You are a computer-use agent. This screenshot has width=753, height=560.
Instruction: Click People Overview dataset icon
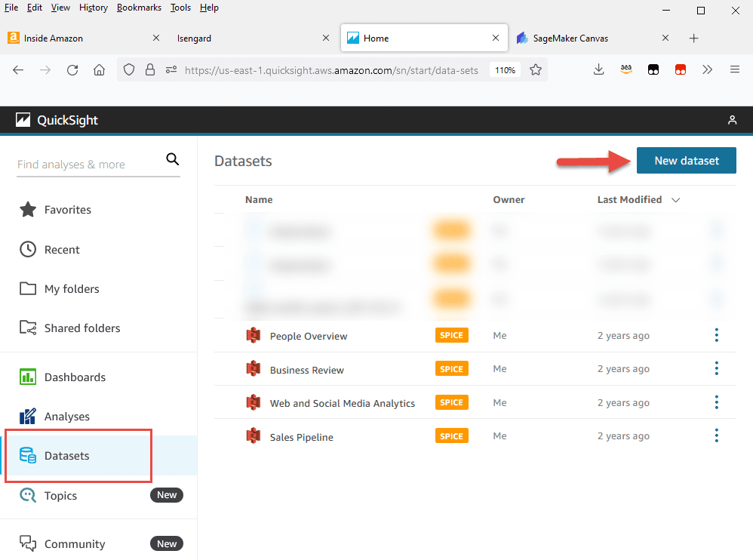pos(253,335)
